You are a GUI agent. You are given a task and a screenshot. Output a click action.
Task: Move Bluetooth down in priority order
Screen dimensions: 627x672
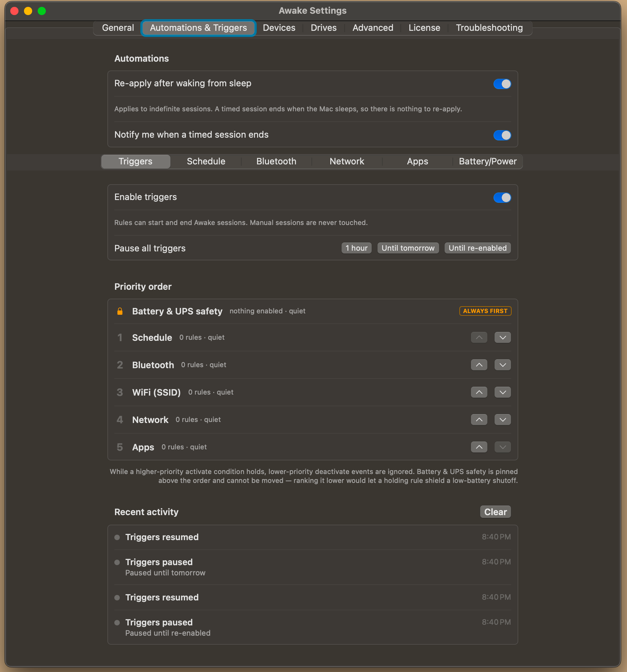502,365
